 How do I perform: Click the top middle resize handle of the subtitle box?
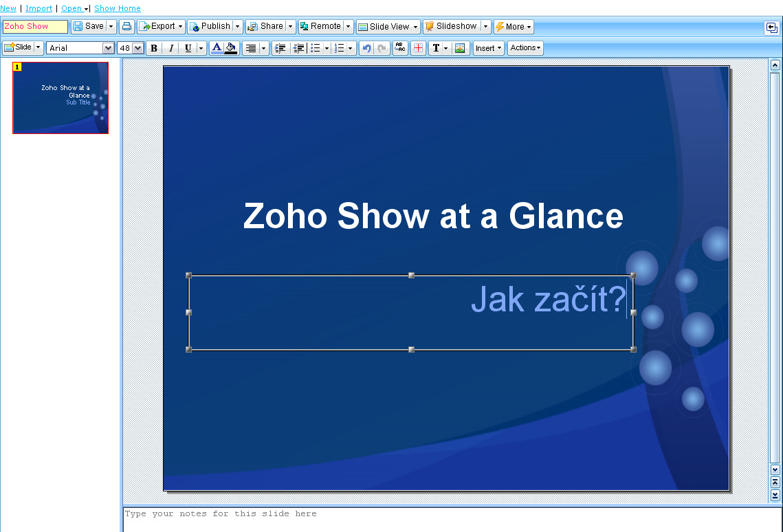point(412,276)
